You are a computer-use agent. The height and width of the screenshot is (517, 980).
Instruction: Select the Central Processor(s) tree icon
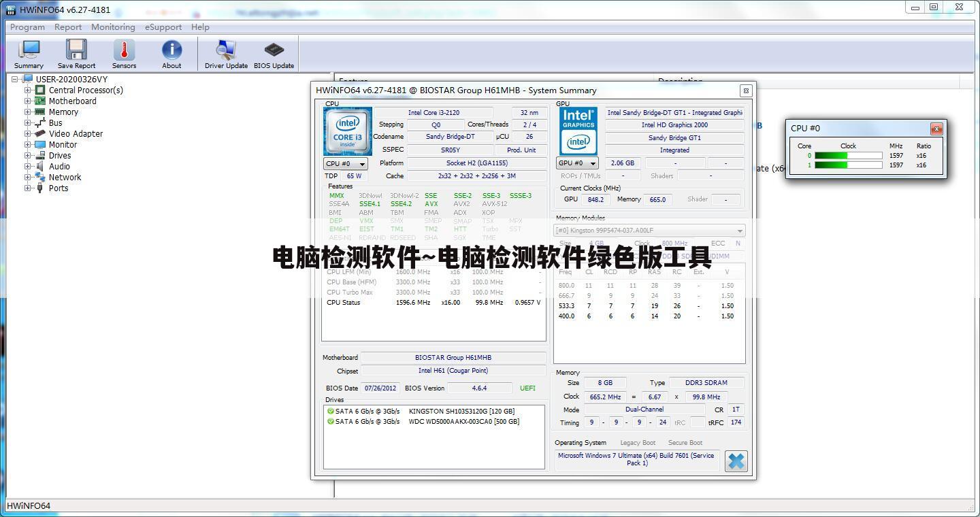coord(40,90)
